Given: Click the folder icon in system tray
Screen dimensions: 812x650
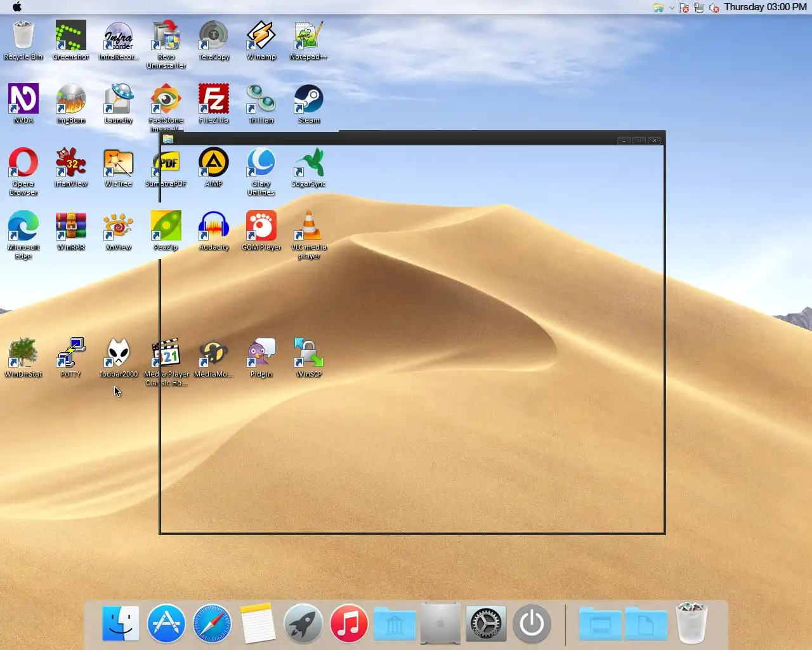Looking at the screenshot, I should pyautogui.click(x=658, y=8).
